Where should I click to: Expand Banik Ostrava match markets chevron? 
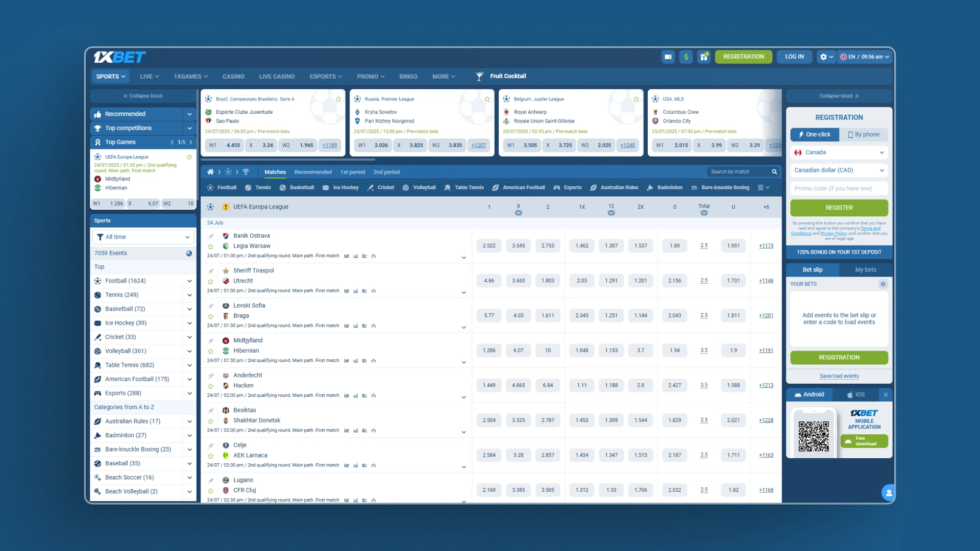coord(463,258)
